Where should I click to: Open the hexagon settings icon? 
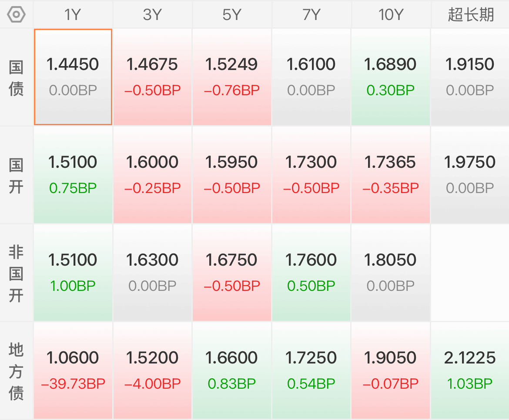click(x=16, y=15)
